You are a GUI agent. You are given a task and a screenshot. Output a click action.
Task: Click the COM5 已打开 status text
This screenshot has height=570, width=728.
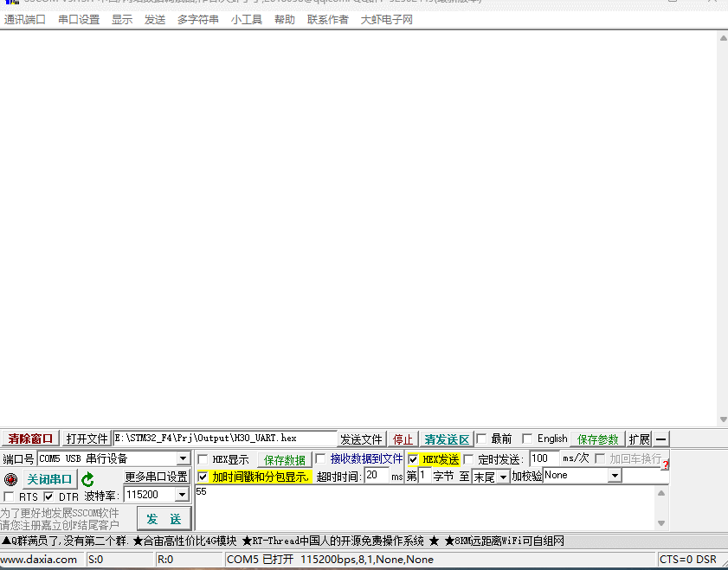(330, 560)
